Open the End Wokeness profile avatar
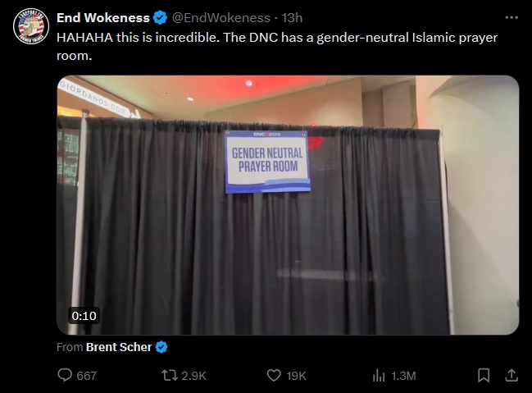Viewport: 532px width, 393px height. 31,26
